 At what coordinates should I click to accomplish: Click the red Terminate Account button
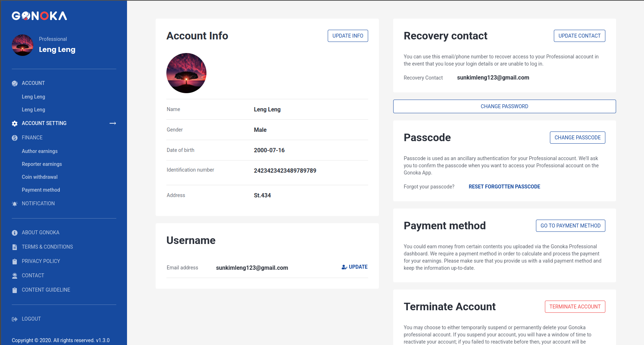click(x=575, y=307)
